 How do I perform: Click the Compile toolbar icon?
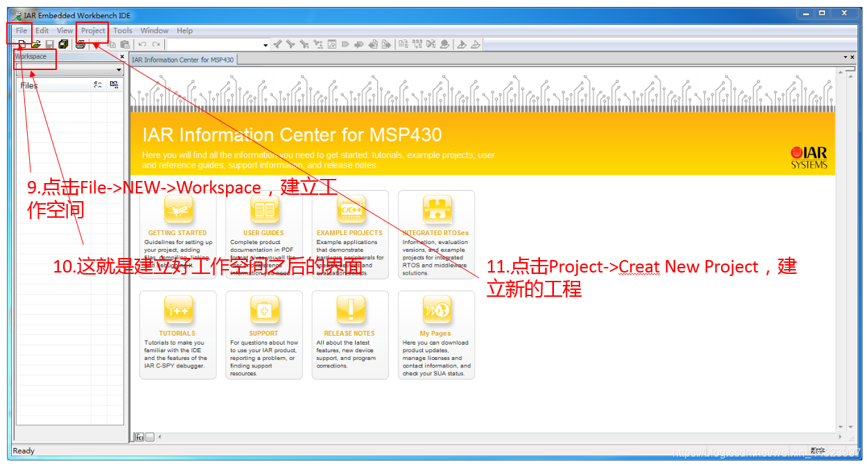[x=403, y=44]
